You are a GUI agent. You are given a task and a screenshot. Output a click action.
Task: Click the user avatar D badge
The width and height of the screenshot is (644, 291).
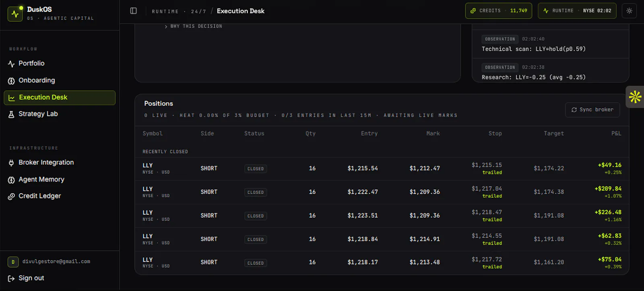tap(13, 262)
